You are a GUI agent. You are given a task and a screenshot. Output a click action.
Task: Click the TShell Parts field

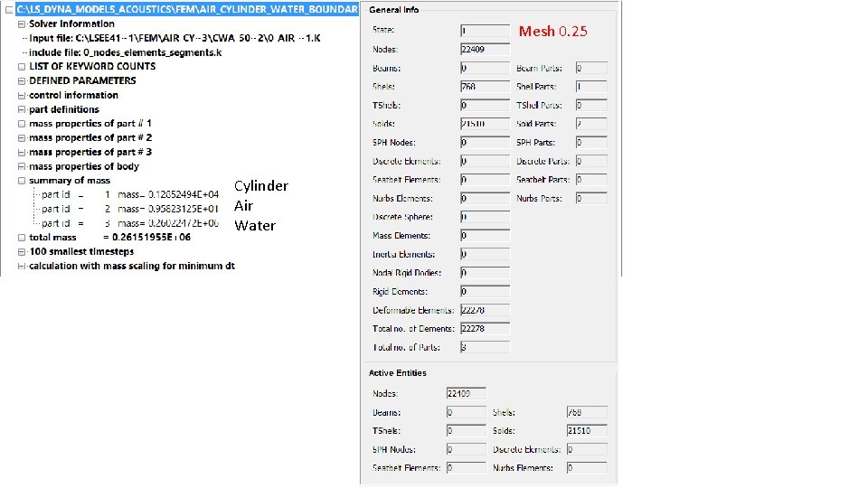pos(591,105)
